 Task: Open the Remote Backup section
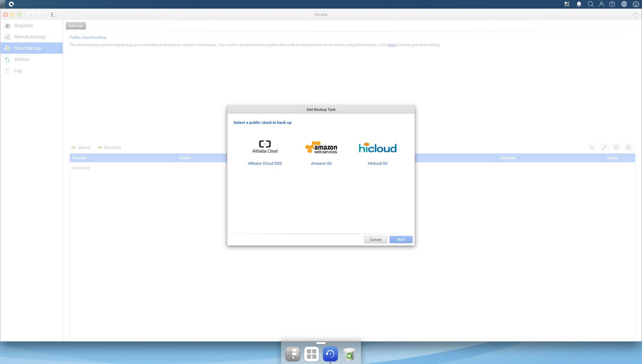click(x=31, y=37)
